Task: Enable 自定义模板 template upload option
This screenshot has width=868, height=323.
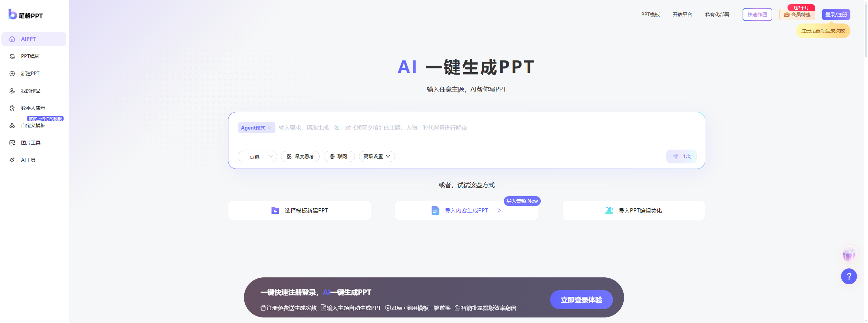Action: [x=34, y=125]
